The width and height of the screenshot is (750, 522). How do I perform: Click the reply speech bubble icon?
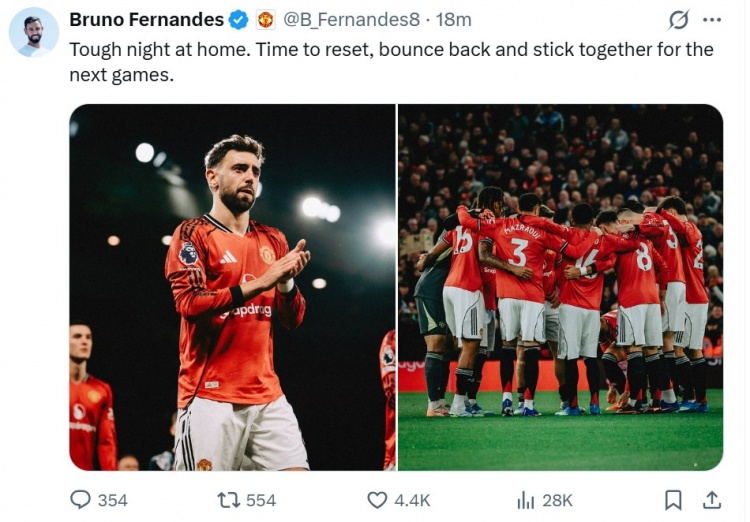pyautogui.click(x=80, y=499)
